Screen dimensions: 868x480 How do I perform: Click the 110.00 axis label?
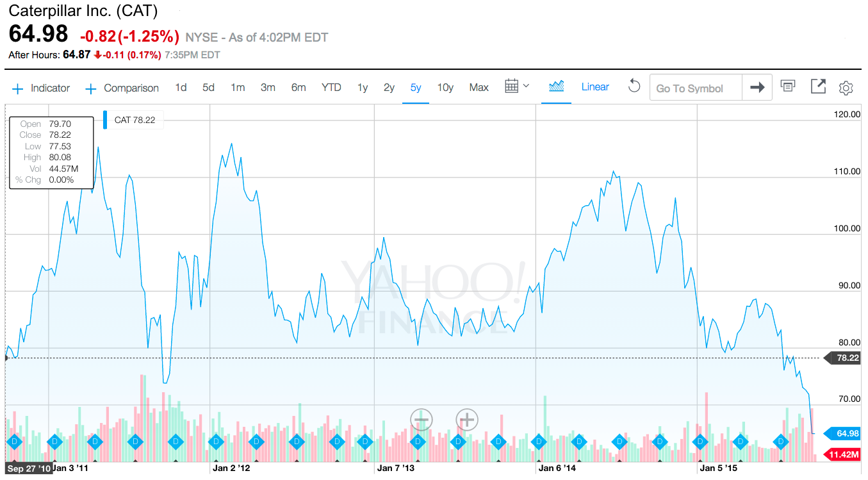846,171
